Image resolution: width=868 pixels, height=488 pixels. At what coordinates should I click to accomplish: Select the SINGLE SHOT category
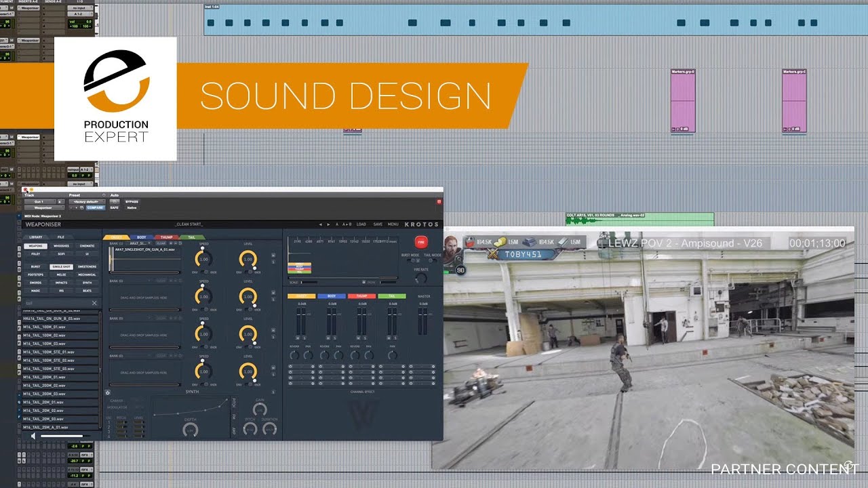point(61,266)
